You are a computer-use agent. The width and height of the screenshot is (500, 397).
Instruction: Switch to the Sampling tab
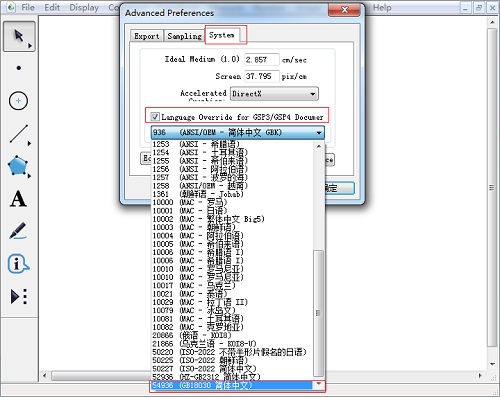pos(184,36)
